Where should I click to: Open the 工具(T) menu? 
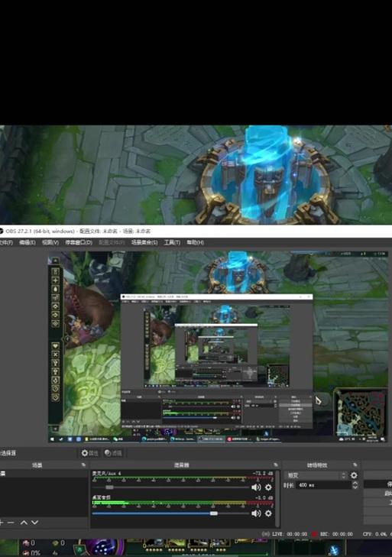[x=172, y=242]
